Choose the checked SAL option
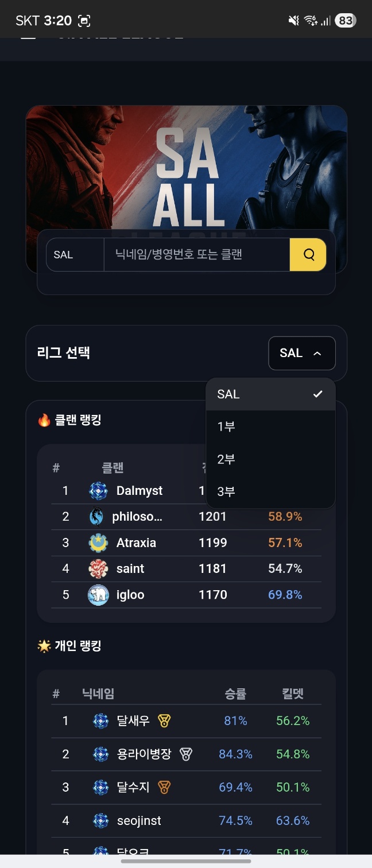The width and height of the screenshot is (372, 868). pyautogui.click(x=270, y=394)
